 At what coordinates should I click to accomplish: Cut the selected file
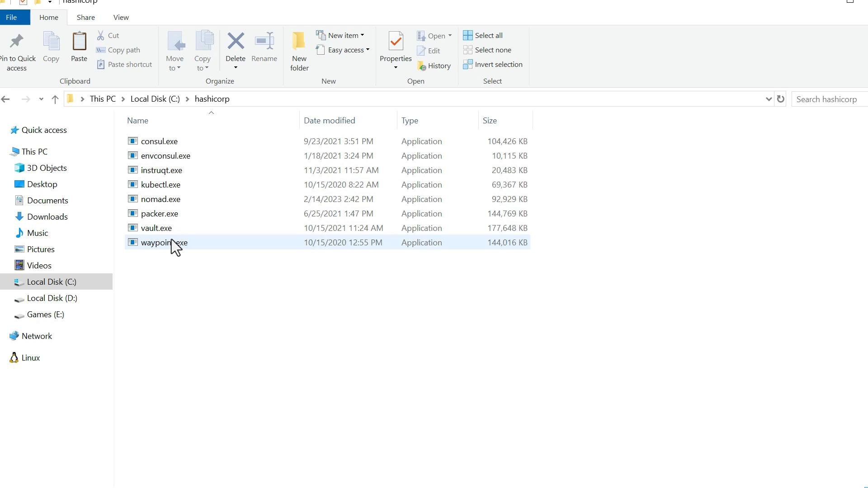coord(108,35)
